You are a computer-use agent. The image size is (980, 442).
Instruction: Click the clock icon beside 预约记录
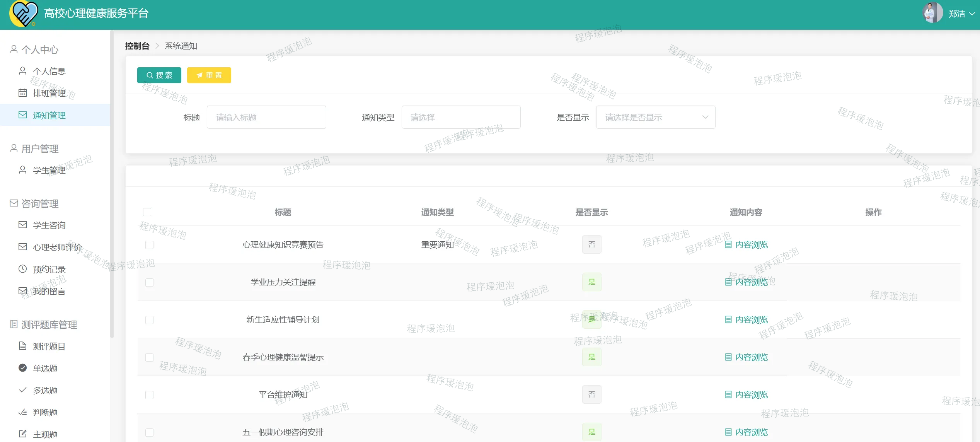[x=23, y=269]
